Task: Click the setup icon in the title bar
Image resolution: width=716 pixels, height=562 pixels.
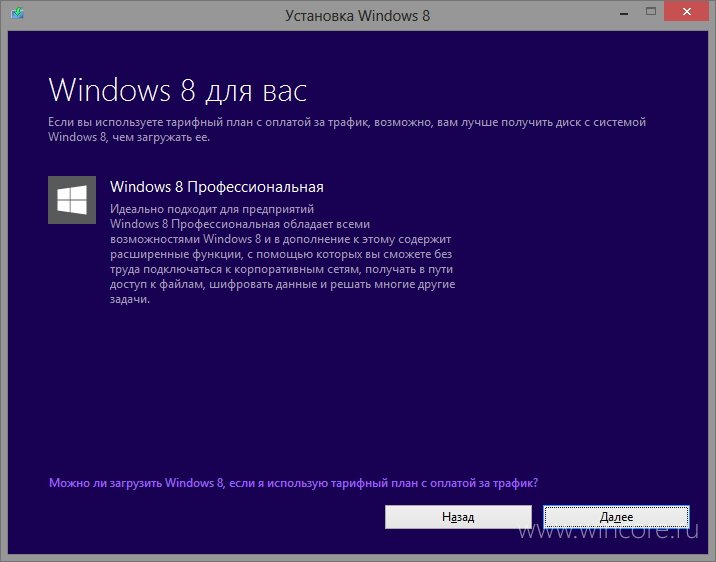Action: tap(17, 13)
